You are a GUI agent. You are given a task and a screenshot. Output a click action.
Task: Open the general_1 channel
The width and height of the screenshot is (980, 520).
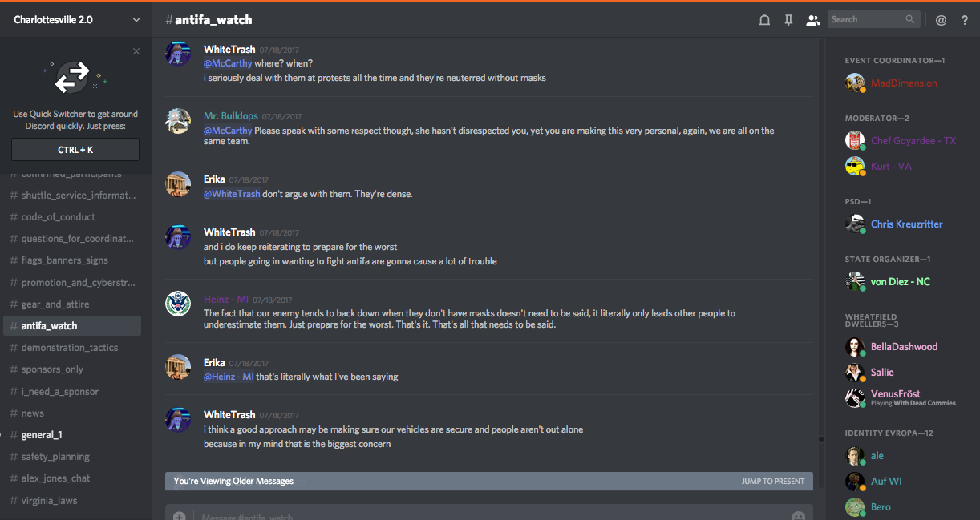[x=42, y=435]
